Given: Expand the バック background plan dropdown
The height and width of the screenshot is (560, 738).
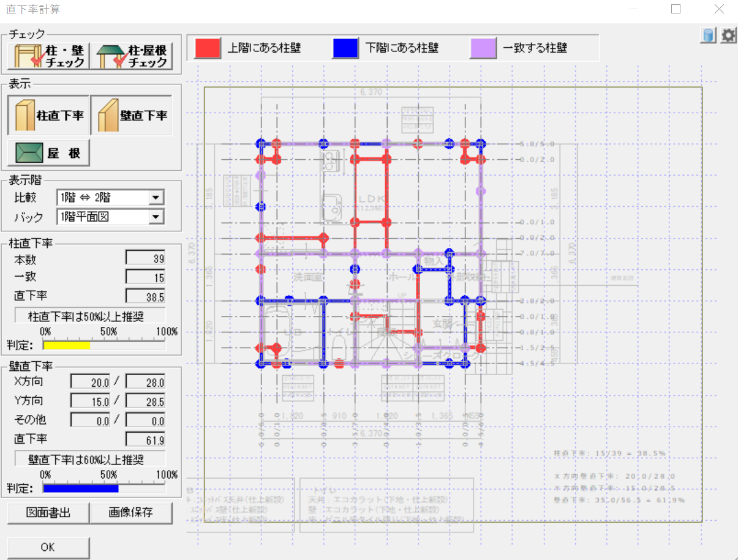Looking at the screenshot, I should coord(157,217).
